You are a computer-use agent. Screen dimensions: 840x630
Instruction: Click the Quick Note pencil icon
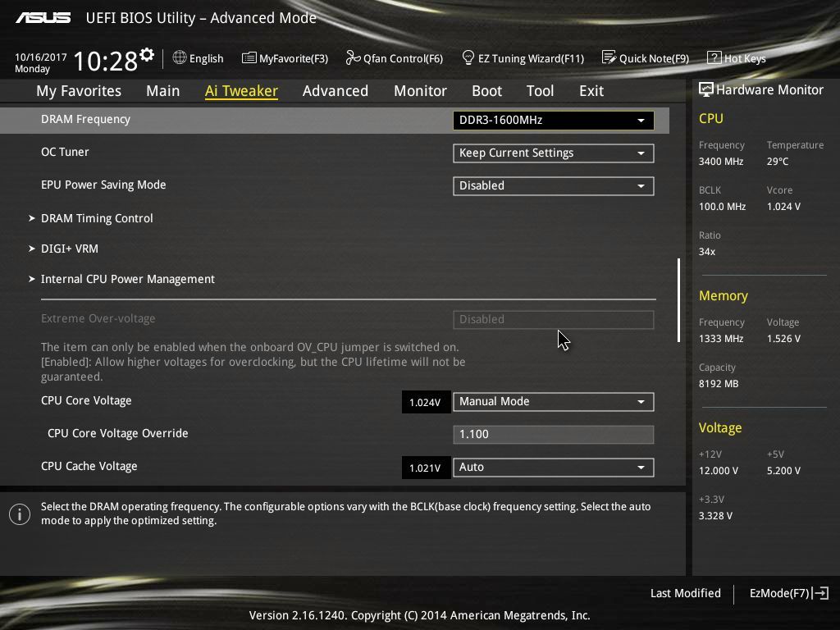click(x=609, y=57)
